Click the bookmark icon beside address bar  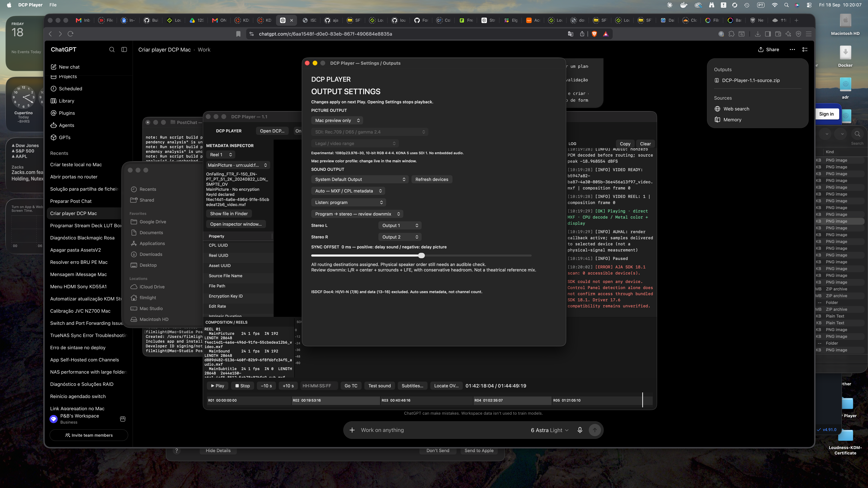tap(238, 34)
